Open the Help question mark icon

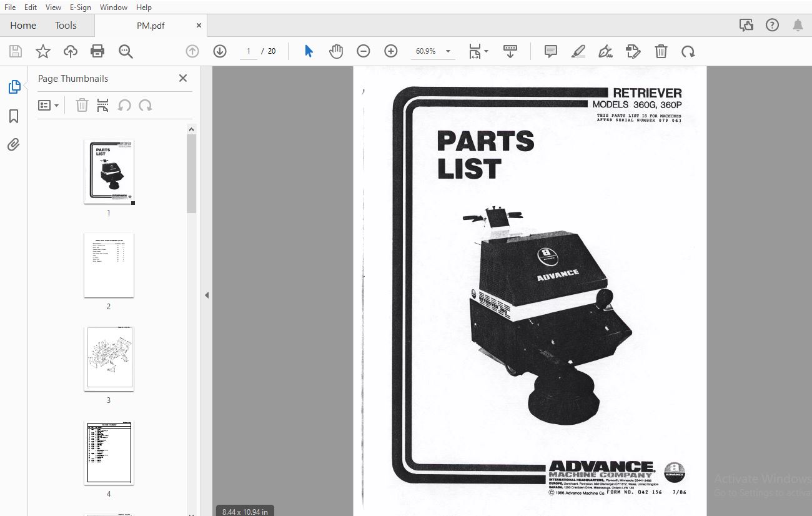(x=772, y=25)
